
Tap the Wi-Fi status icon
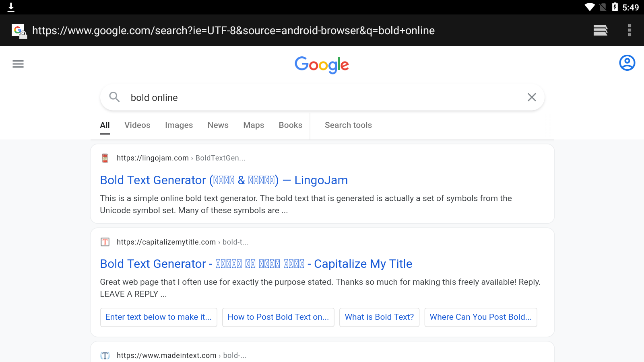coord(590,7)
